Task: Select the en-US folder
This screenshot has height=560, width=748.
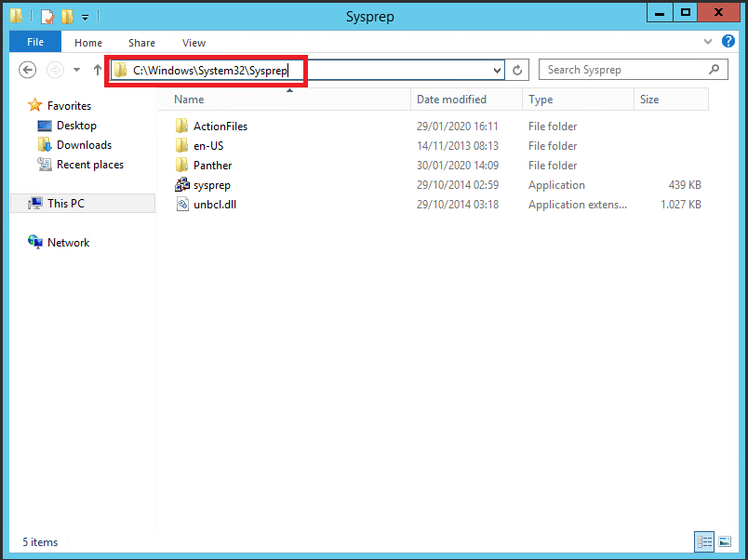Action: tap(208, 146)
